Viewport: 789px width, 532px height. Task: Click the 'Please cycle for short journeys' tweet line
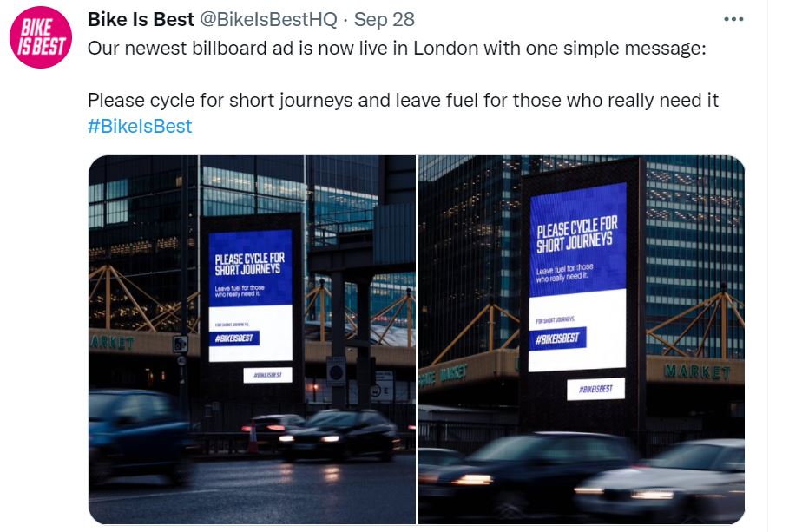coord(403,100)
